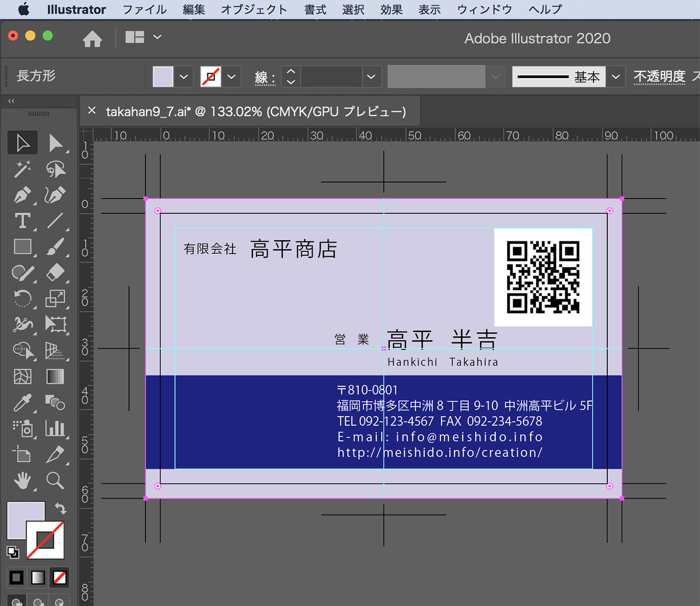
Task: Open the variable width profile dropdown
Action: coord(495,77)
